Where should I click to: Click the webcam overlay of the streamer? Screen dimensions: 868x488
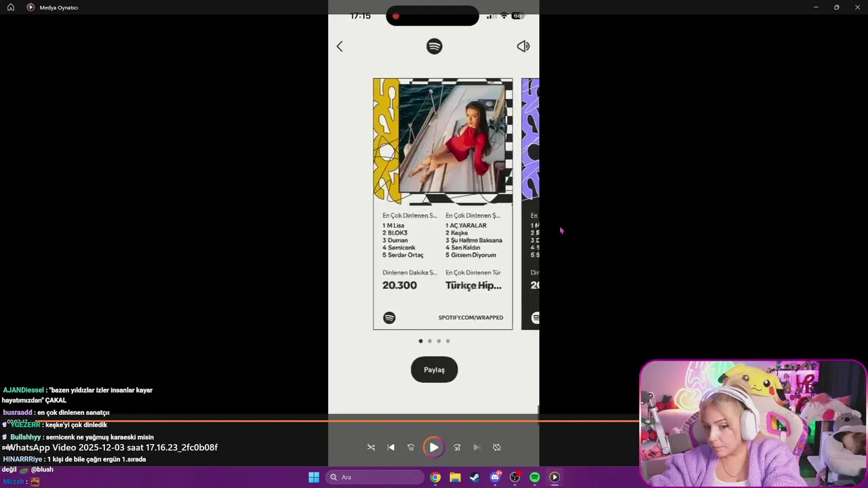pyautogui.click(x=753, y=424)
